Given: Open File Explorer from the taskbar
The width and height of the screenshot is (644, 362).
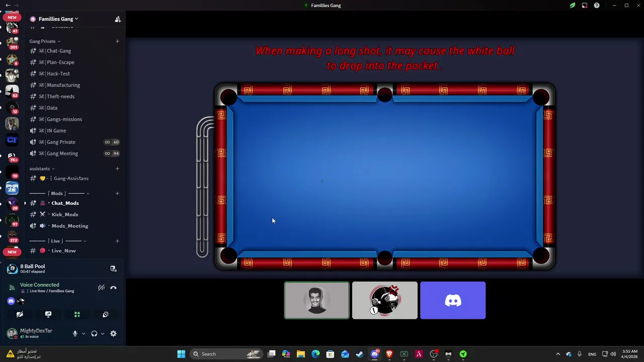Looking at the screenshot, I should [300, 354].
